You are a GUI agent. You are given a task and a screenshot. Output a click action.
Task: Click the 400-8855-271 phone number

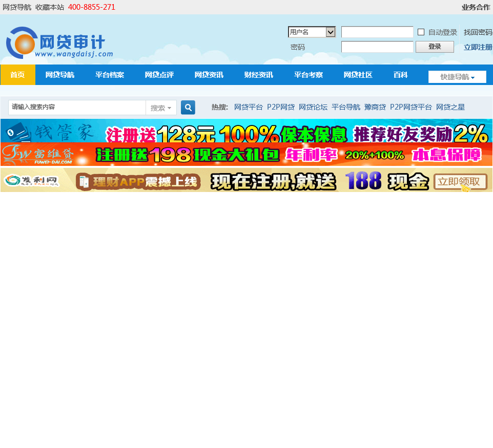pyautogui.click(x=92, y=7)
